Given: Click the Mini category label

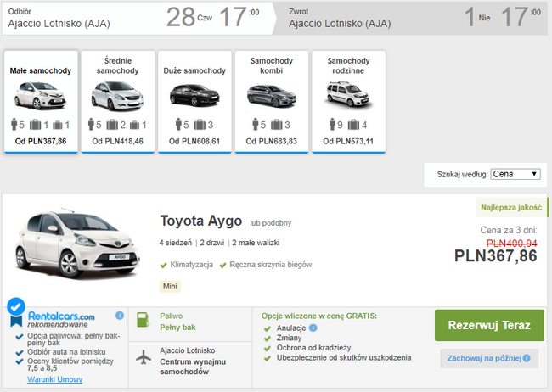Looking at the screenshot, I should pyautogui.click(x=170, y=287).
